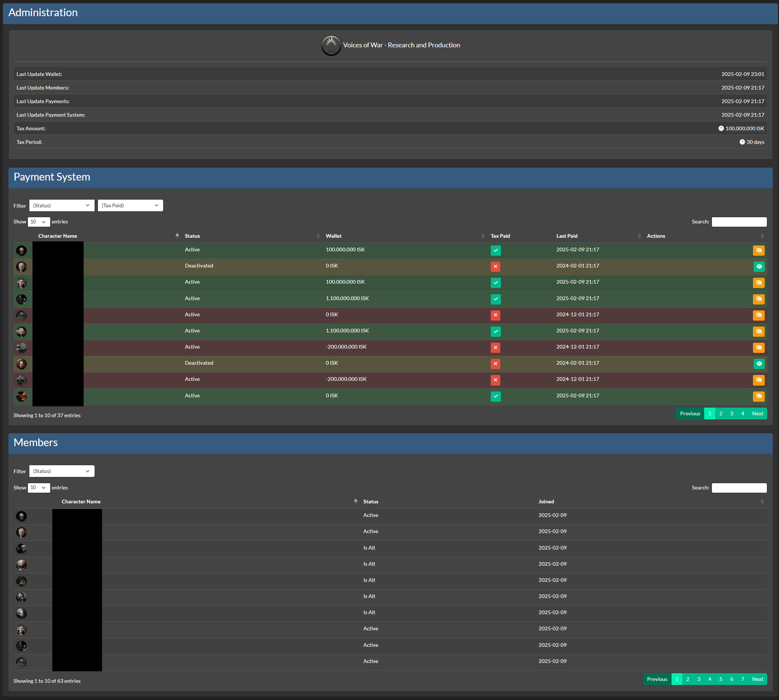
Task: Click the Voices of War corporation logo
Action: tap(331, 45)
